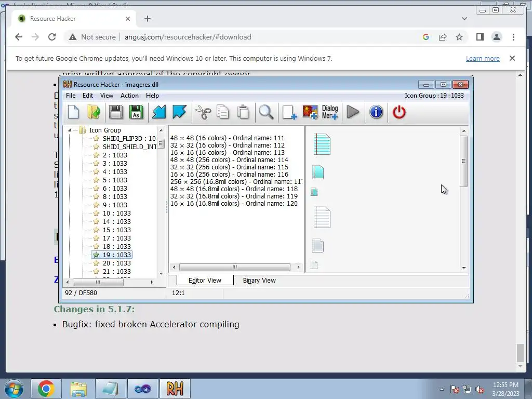Click the preview pane vertical scrollbar thumb
This screenshot has width=532, height=399.
(x=464, y=161)
